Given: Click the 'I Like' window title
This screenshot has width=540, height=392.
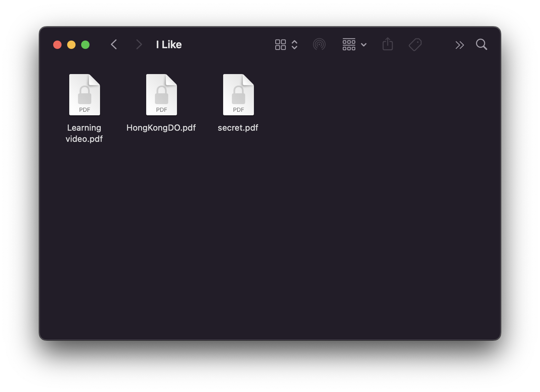Looking at the screenshot, I should [169, 44].
